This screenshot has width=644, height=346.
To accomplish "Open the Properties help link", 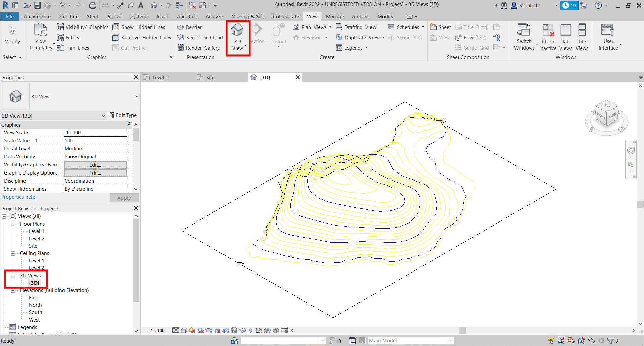I will point(18,197).
